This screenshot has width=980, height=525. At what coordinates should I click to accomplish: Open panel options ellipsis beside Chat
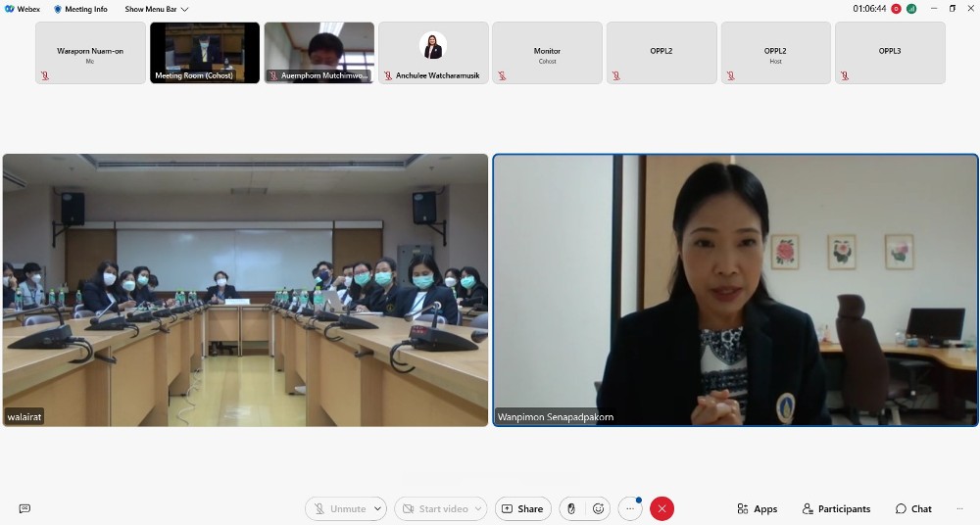[x=957, y=509]
